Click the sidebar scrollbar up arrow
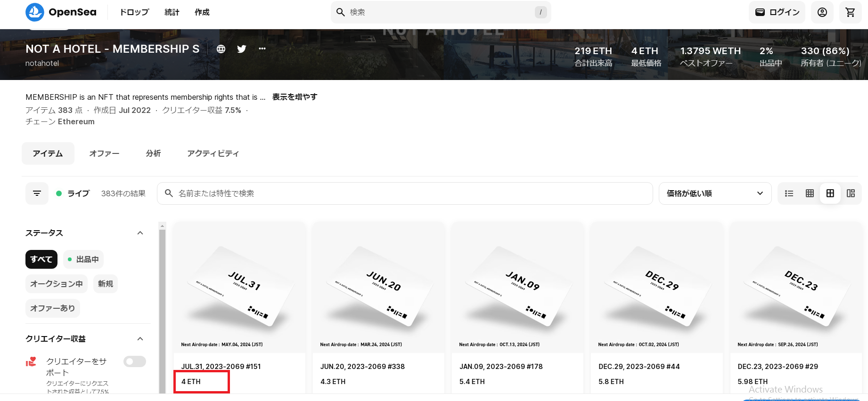Viewport: 868px width, 401px height. pos(163,226)
